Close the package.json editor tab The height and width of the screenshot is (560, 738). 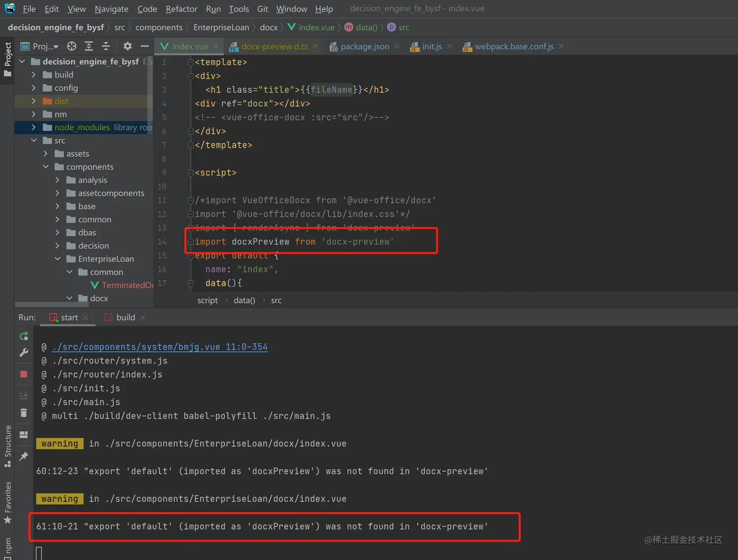click(397, 46)
